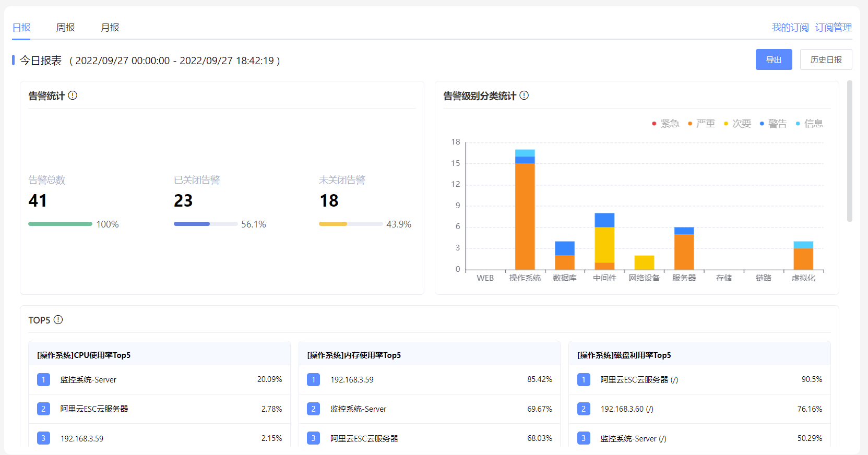Open 我的订阅 link
Image resolution: width=868 pixels, height=455 pixels.
click(790, 28)
